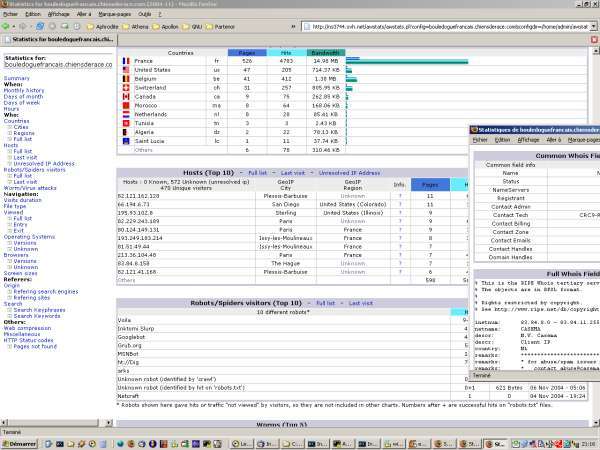
Task: Click the blue Pages column header in Countries
Action: pos(247,53)
